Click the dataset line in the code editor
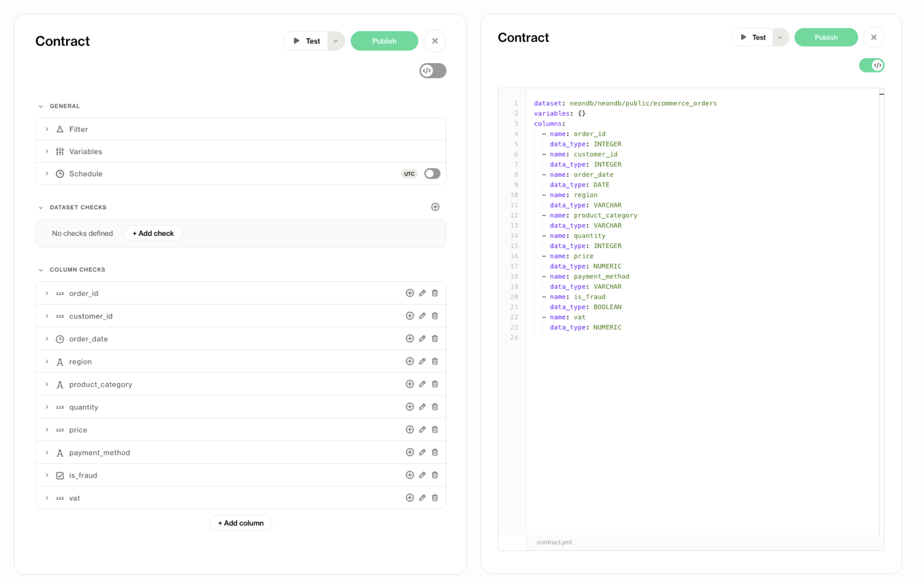 [x=625, y=103]
